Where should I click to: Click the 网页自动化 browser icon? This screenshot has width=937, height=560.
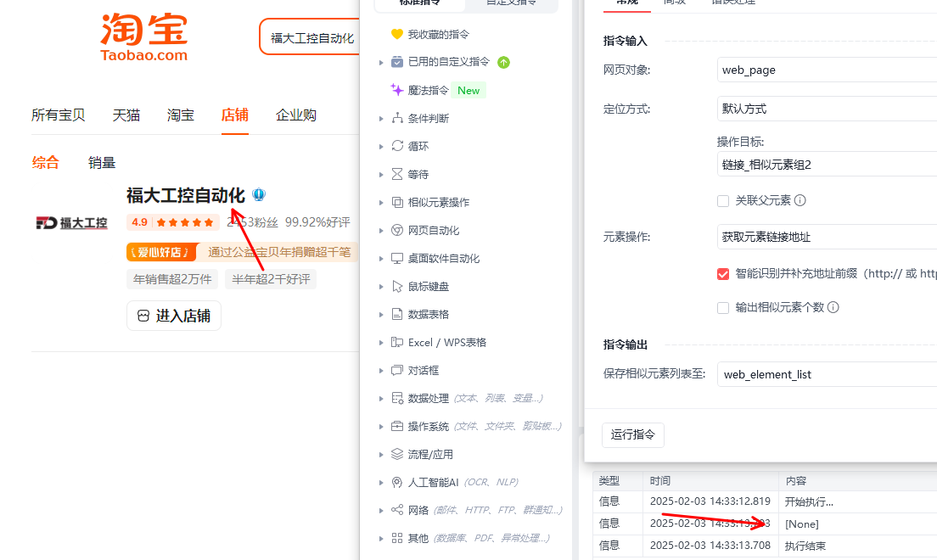[397, 230]
